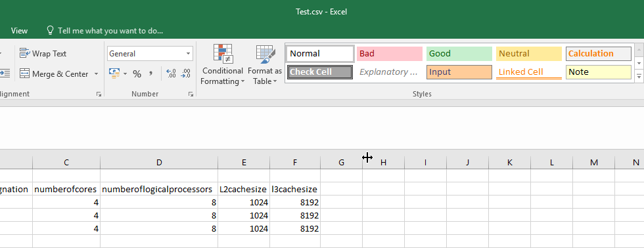Expand Accounting Number Format dropdown arrow
This screenshot has width=644, height=248.
126,73
